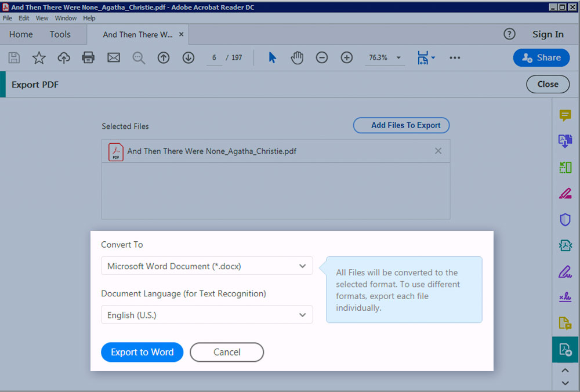This screenshot has width=580, height=392.
Task: Click the page number input field
Action: coord(213,57)
